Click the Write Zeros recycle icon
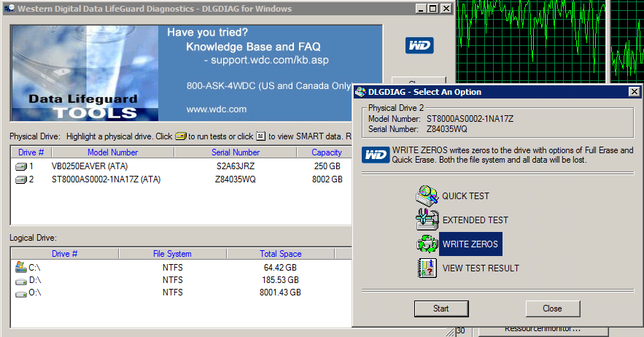Image resolution: width=644 pixels, height=337 pixels. pyautogui.click(x=427, y=244)
